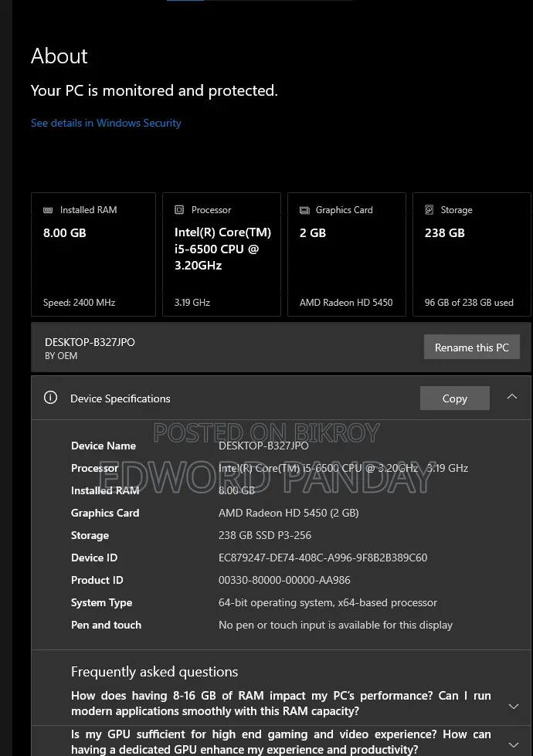Open See details in Windows Security link
The height and width of the screenshot is (756, 533).
[106, 123]
